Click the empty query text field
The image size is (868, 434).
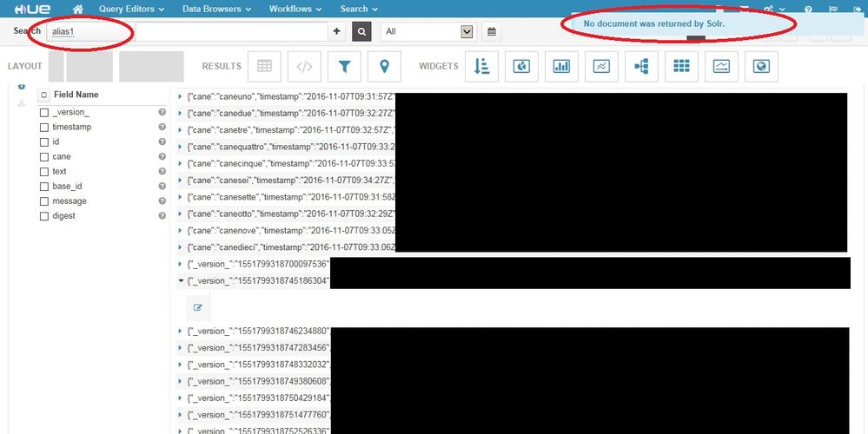pyautogui.click(x=231, y=31)
